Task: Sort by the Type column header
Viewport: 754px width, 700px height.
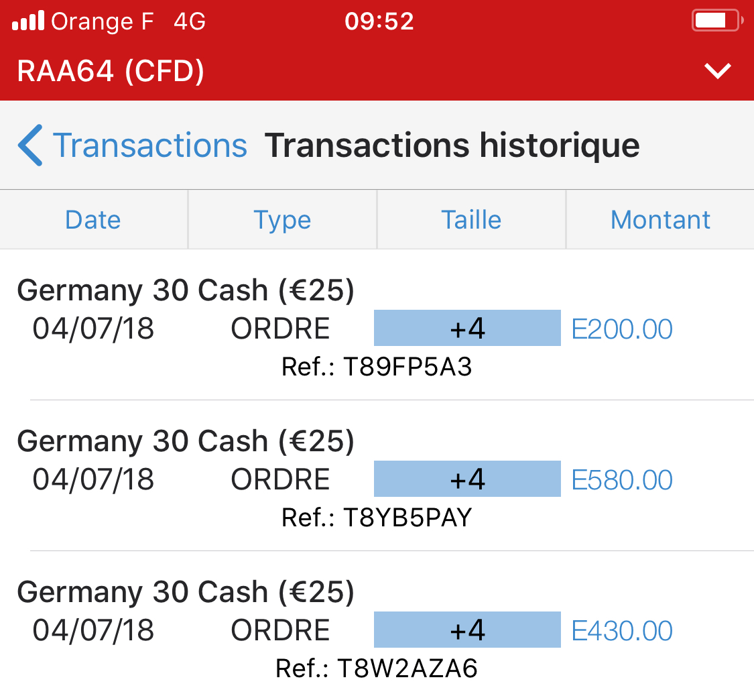Action: 282,220
